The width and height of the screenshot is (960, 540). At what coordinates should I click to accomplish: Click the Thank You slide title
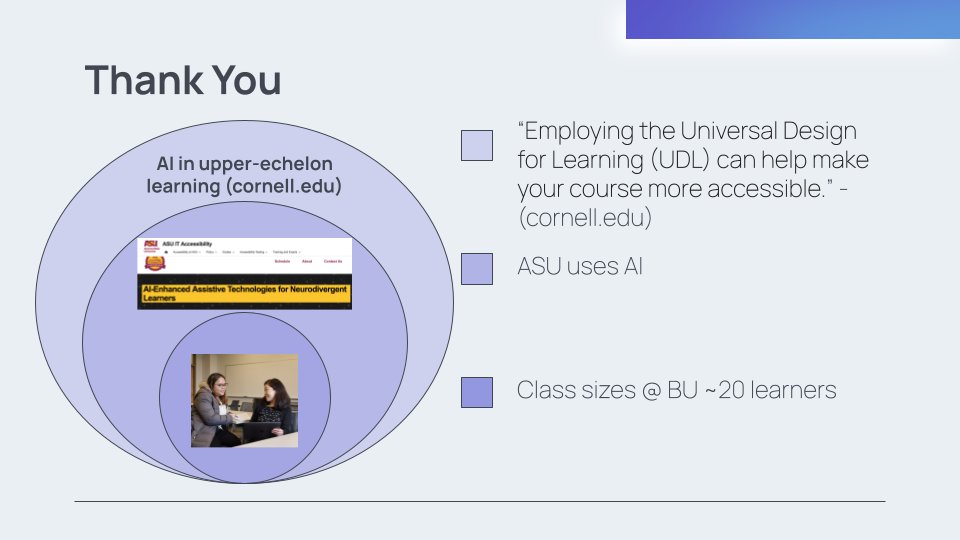point(183,80)
